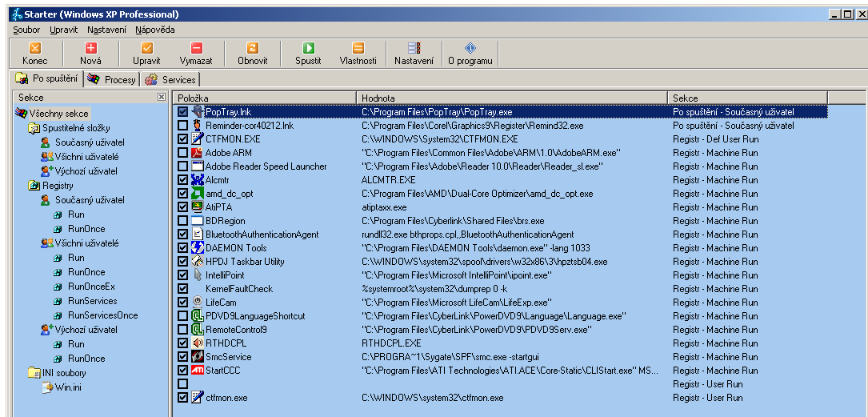Enable the Adobe ARM checkbox
Viewport: 868px width, 417px height.
pos(182,152)
